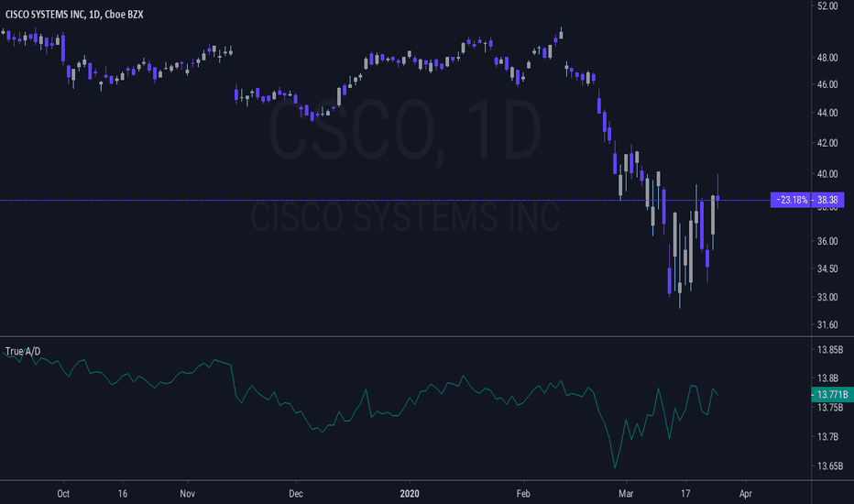Click the 48.00 price axis label
The image size is (854, 504).
827,58
